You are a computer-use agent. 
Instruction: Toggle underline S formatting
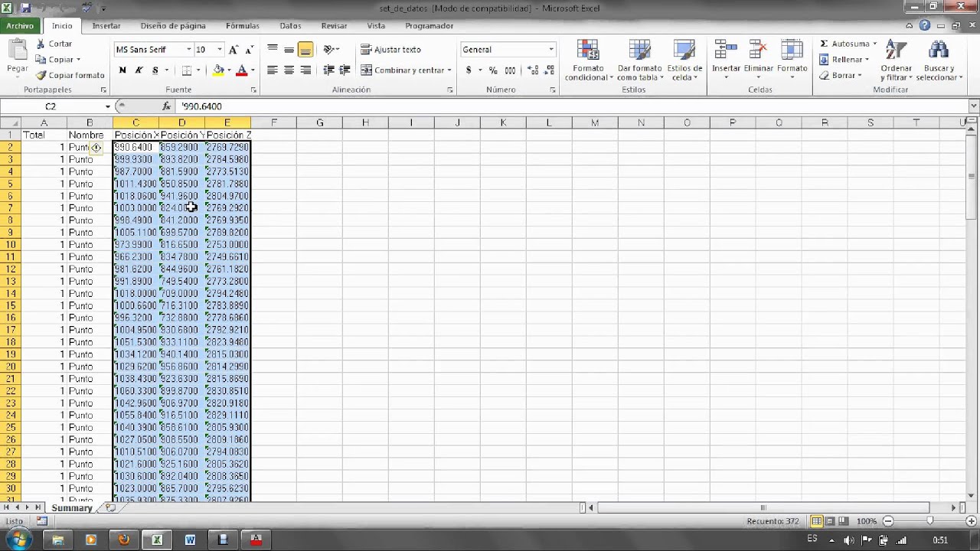coord(155,70)
